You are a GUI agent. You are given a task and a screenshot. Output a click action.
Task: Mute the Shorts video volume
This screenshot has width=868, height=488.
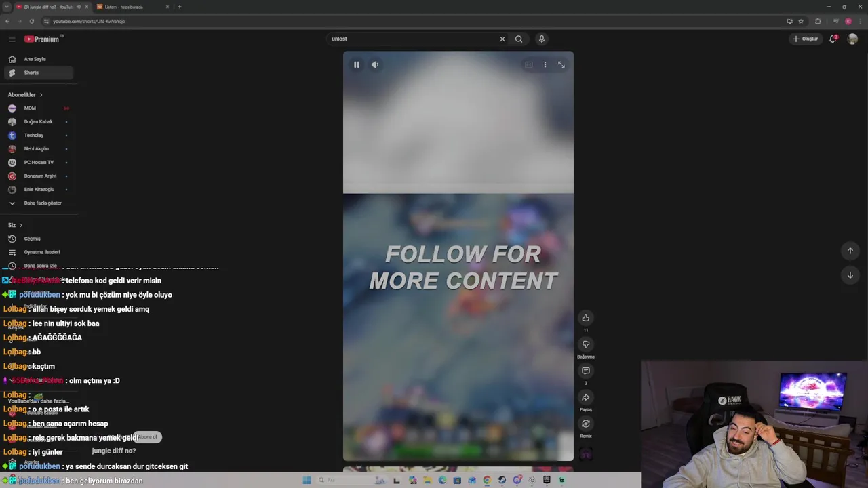375,64
